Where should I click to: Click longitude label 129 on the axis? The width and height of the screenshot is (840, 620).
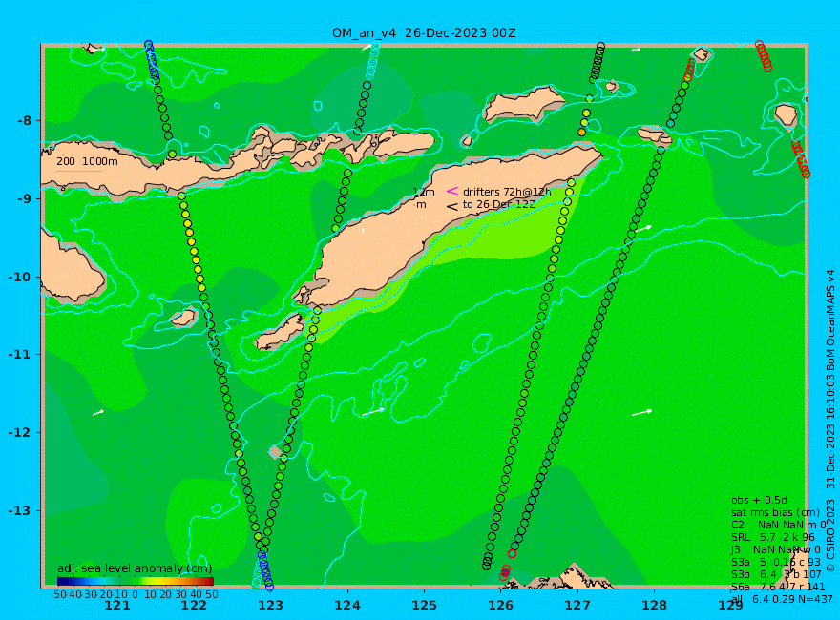click(x=731, y=606)
